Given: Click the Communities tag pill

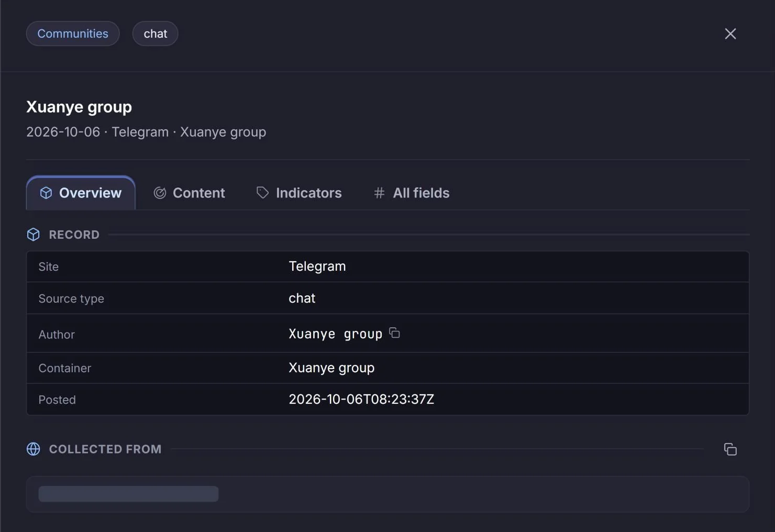Looking at the screenshot, I should coord(73,34).
